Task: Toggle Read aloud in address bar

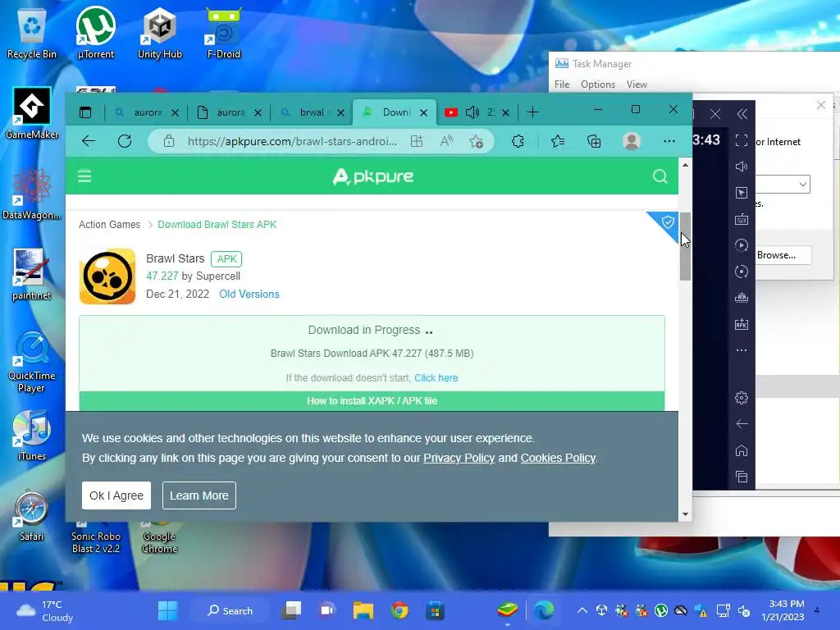Action: click(x=446, y=141)
